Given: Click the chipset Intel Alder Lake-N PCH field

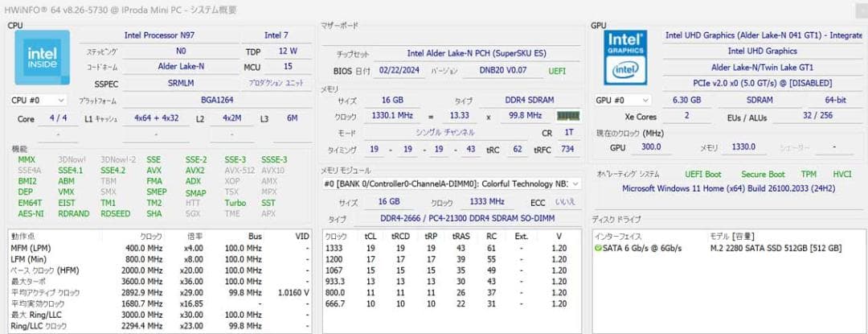Looking at the screenshot, I should [x=476, y=53].
